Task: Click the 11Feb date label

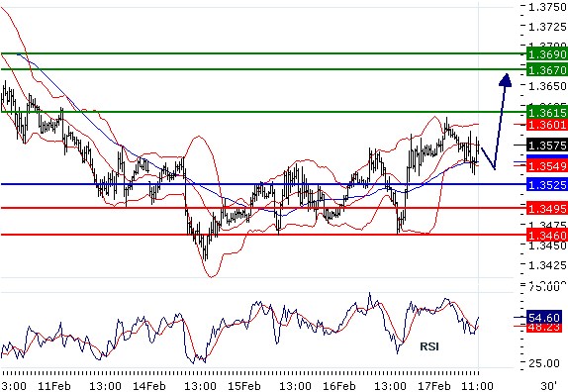Action: [x=54, y=386]
